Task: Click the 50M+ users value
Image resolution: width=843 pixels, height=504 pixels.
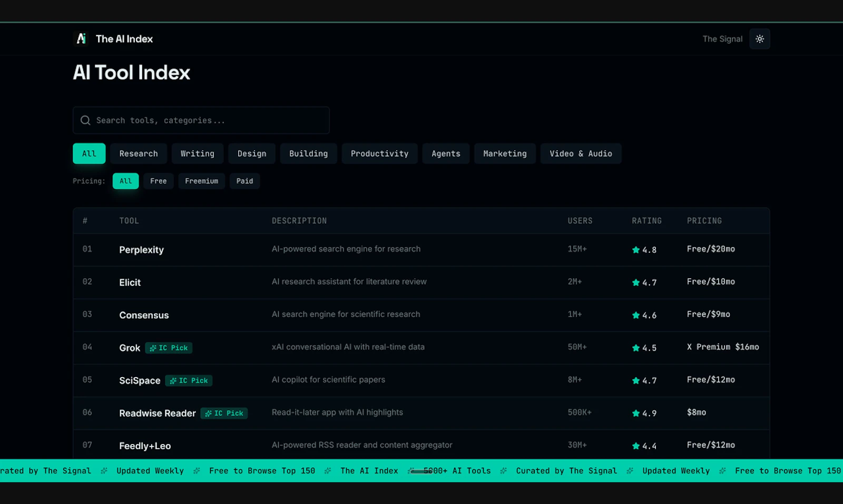Action: (577, 347)
